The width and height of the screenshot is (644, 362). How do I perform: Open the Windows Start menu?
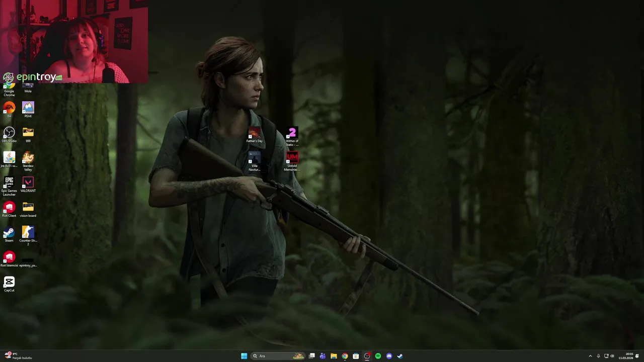(244, 356)
